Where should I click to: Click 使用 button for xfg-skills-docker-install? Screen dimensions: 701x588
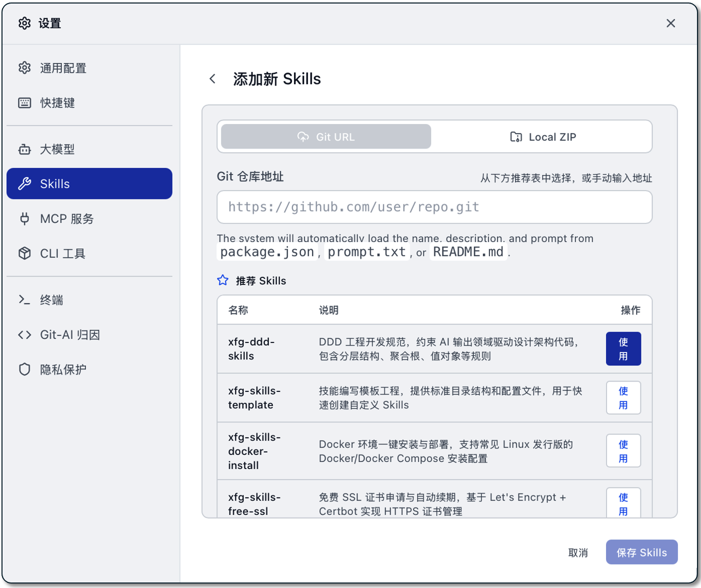(623, 451)
